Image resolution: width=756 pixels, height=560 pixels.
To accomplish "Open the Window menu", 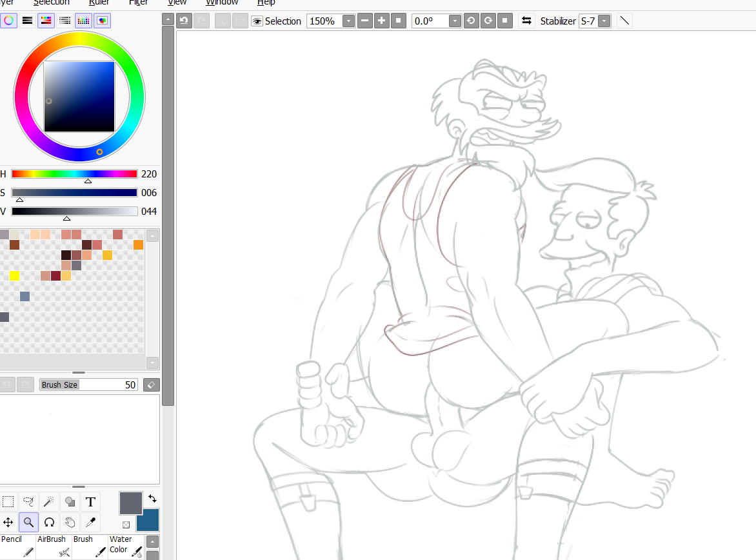I will pos(222,3).
